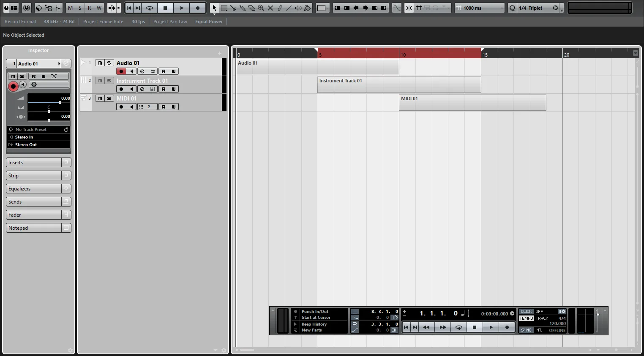The height and width of the screenshot is (356, 644).
Task: Mute the MIDI 01 track
Action: point(100,98)
